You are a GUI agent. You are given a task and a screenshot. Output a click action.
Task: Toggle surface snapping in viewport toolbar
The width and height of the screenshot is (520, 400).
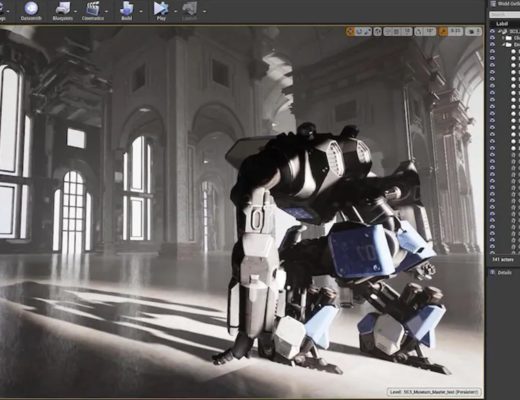[388, 32]
